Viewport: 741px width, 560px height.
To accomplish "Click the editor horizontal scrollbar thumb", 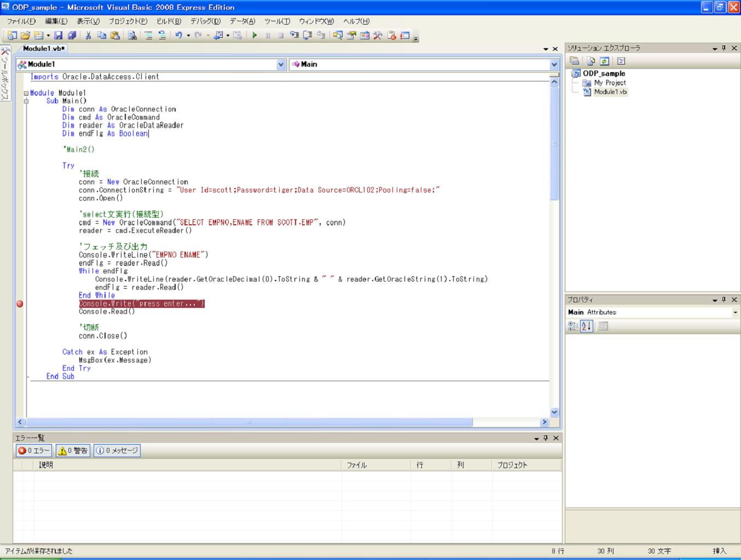I will (249, 422).
